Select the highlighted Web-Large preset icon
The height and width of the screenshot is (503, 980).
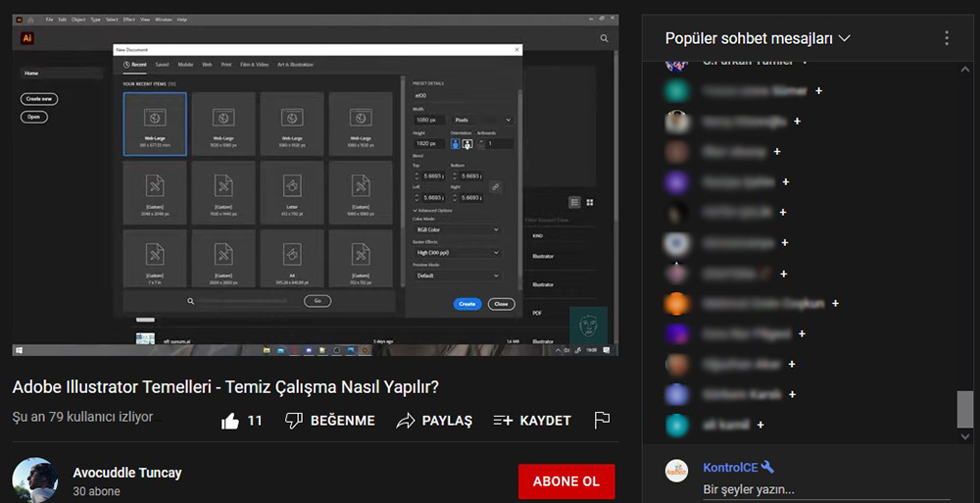(155, 117)
